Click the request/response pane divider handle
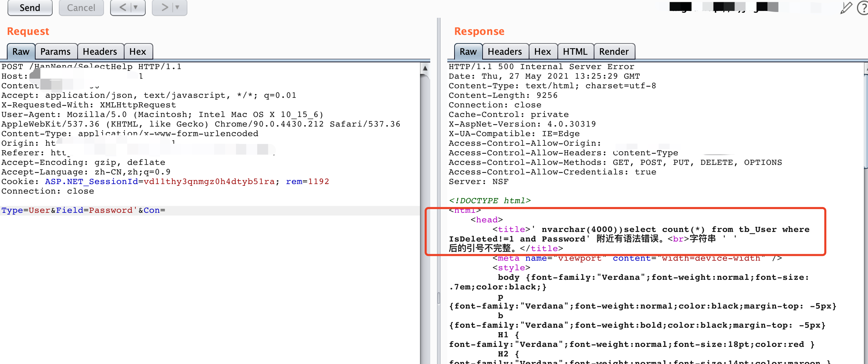 pos(439,298)
